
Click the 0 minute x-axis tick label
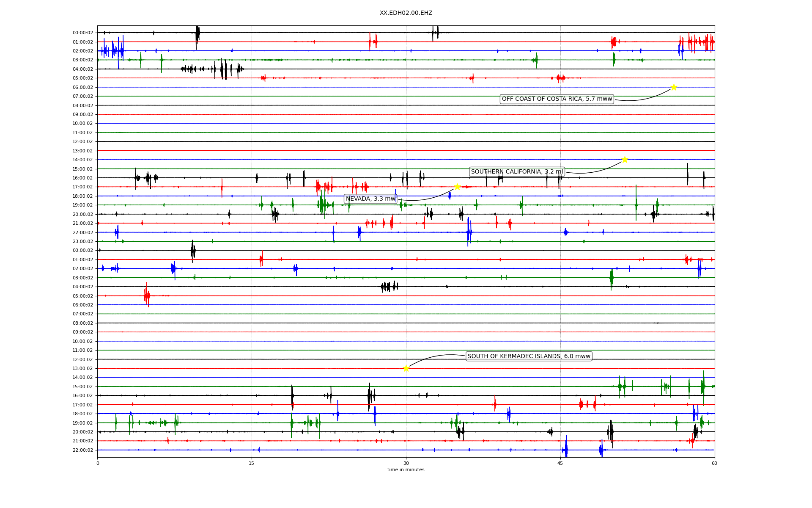(98, 463)
